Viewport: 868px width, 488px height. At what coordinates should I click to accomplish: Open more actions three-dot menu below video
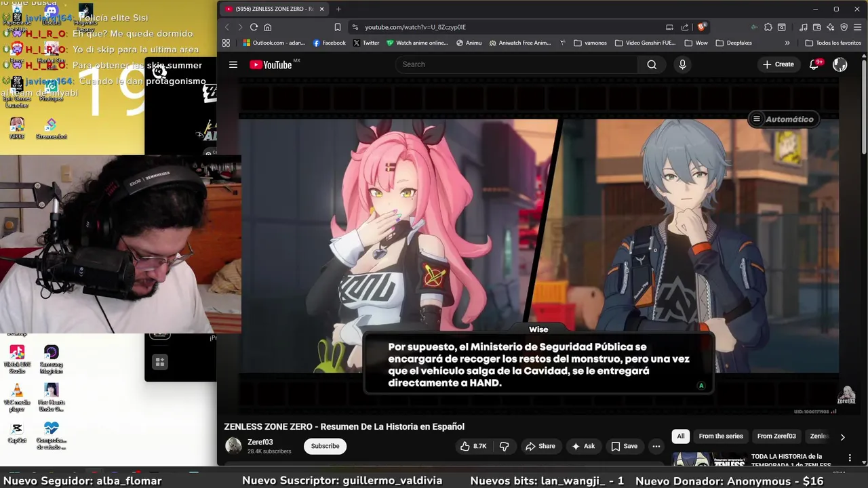coord(656,446)
